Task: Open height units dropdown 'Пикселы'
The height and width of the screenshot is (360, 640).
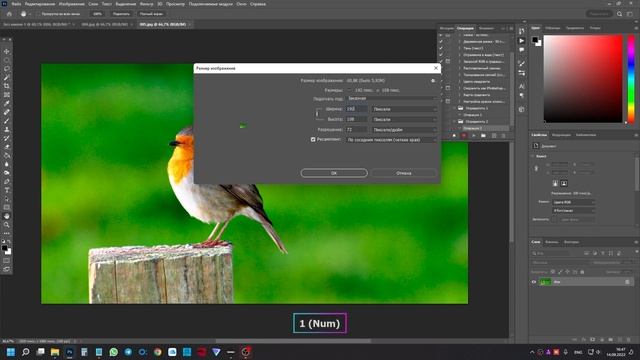Action: pyautogui.click(x=404, y=119)
